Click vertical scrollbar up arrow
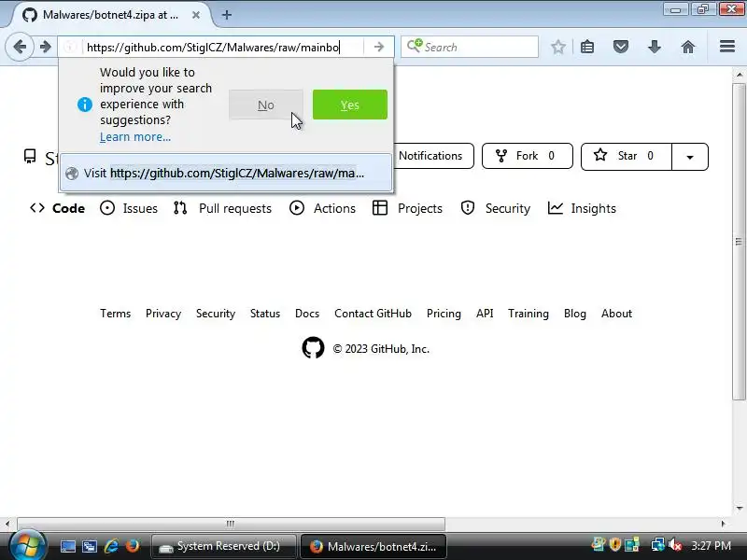Viewport: 747px width, 560px height. (x=739, y=75)
